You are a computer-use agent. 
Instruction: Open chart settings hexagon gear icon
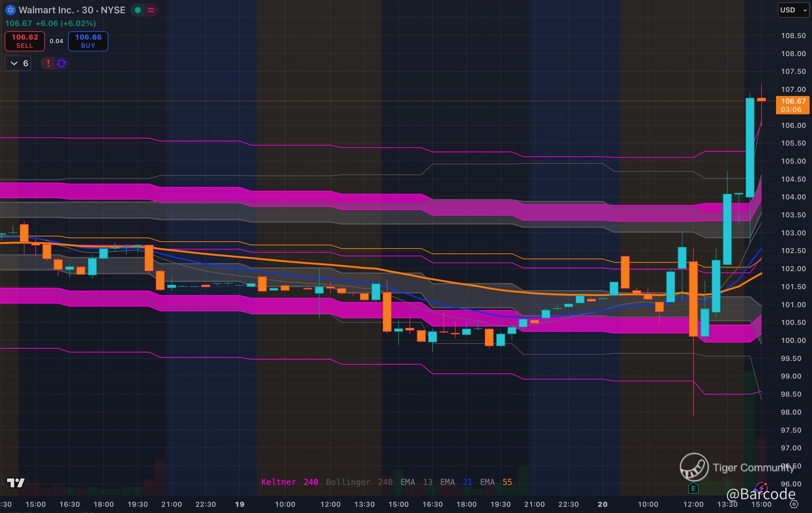pyautogui.click(x=794, y=504)
